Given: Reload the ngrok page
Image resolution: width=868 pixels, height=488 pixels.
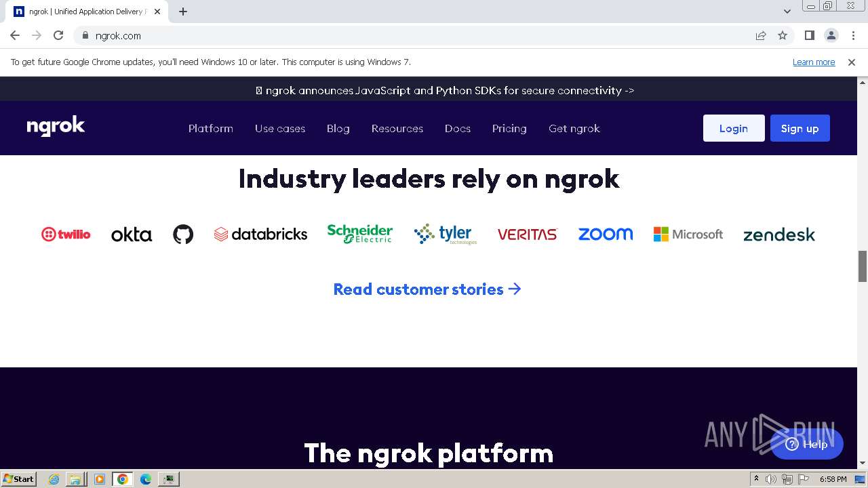Looking at the screenshot, I should tap(58, 35).
